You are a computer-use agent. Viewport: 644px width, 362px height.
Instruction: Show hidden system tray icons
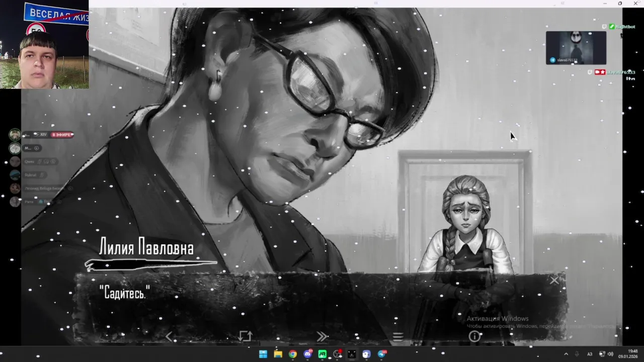pos(566,354)
